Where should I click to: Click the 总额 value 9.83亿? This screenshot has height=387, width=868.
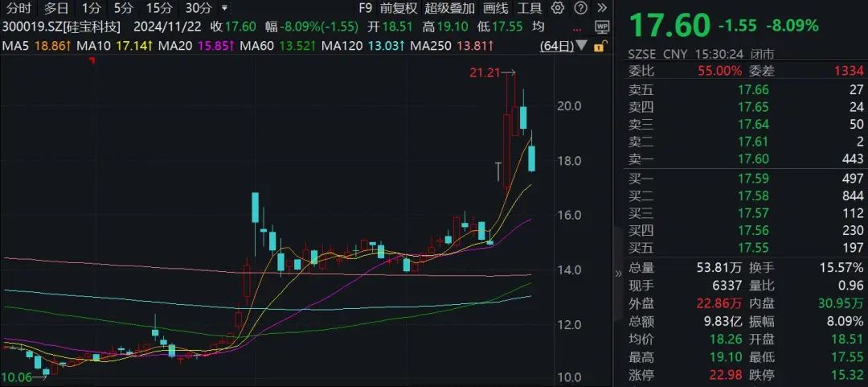point(723,321)
